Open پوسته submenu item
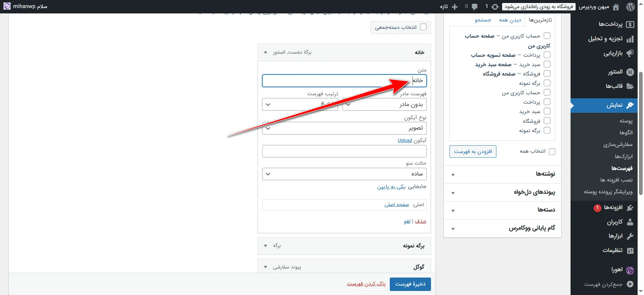Image resolution: width=644 pixels, height=295 pixels. click(626, 121)
